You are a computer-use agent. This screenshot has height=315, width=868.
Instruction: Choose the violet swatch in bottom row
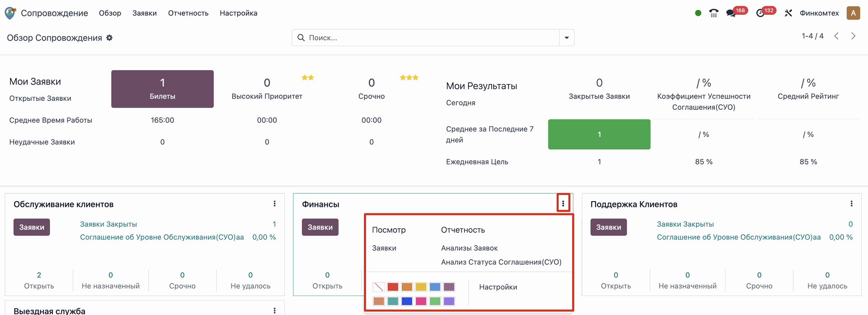(x=449, y=301)
